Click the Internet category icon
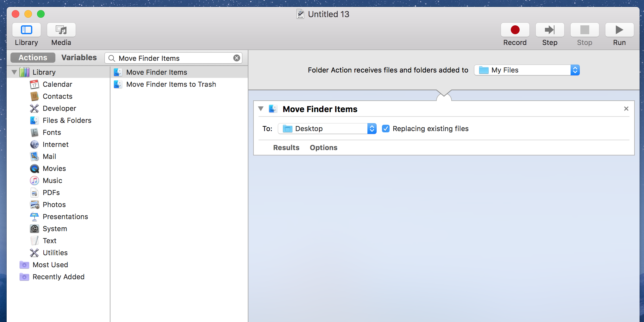Viewport: 644px width, 322px height. 34,144
